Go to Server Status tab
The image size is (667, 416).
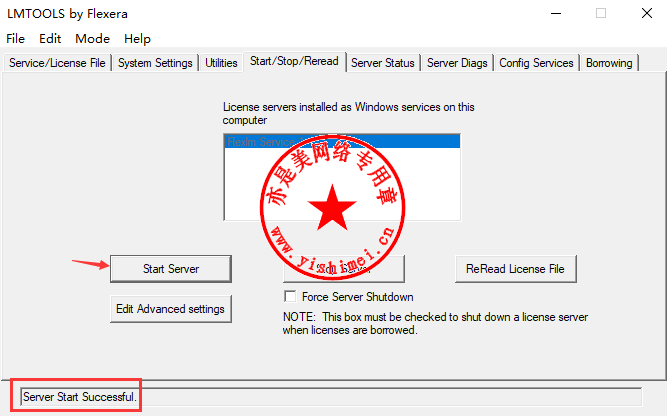383,63
